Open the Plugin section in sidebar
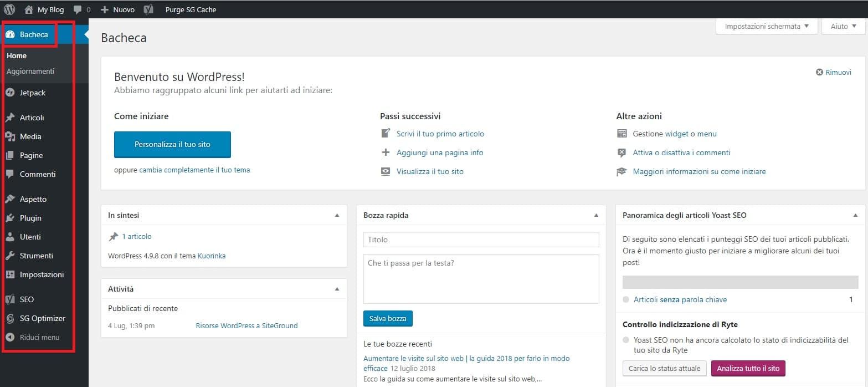 pos(30,218)
